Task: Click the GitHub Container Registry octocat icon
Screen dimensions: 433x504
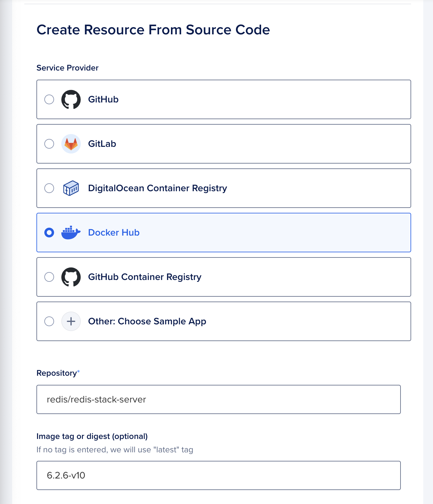Action: click(x=71, y=277)
